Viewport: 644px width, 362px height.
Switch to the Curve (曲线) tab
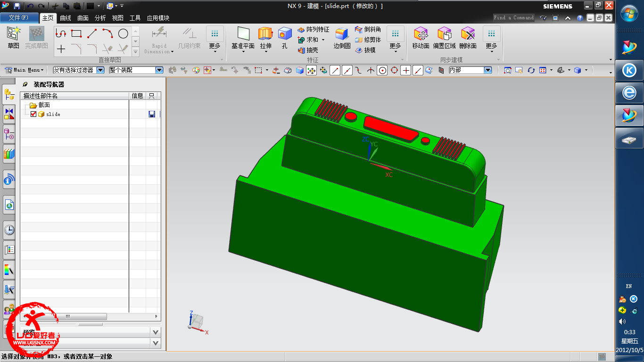(x=66, y=18)
